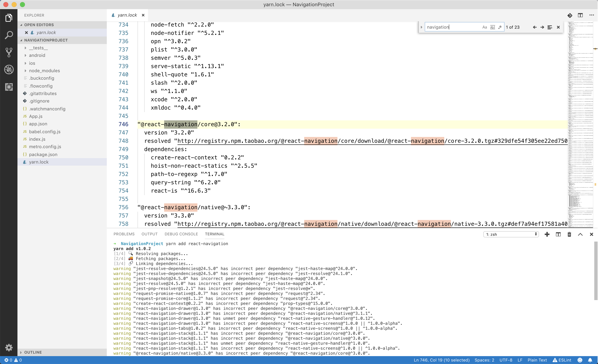Change indentation via Spaces: 2

pyautogui.click(x=484, y=360)
